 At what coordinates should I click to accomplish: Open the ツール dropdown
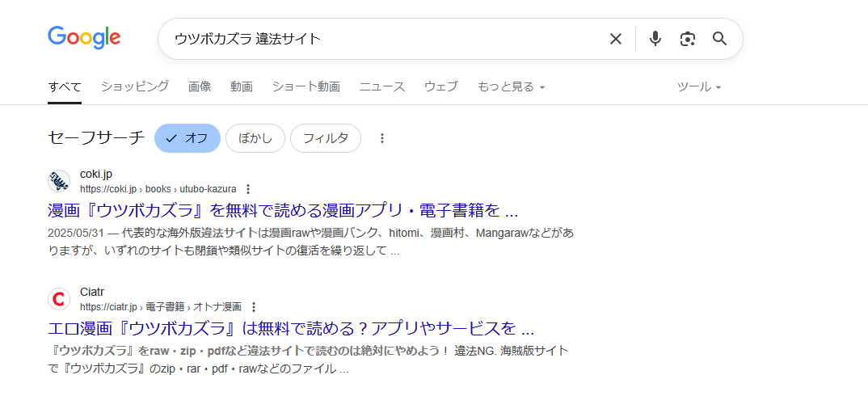(699, 87)
